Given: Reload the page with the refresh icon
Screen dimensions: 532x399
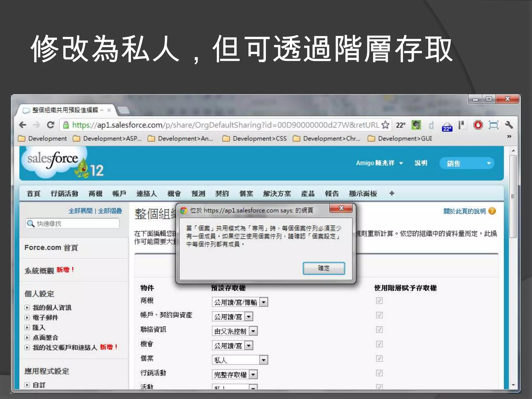Looking at the screenshot, I should (x=50, y=125).
